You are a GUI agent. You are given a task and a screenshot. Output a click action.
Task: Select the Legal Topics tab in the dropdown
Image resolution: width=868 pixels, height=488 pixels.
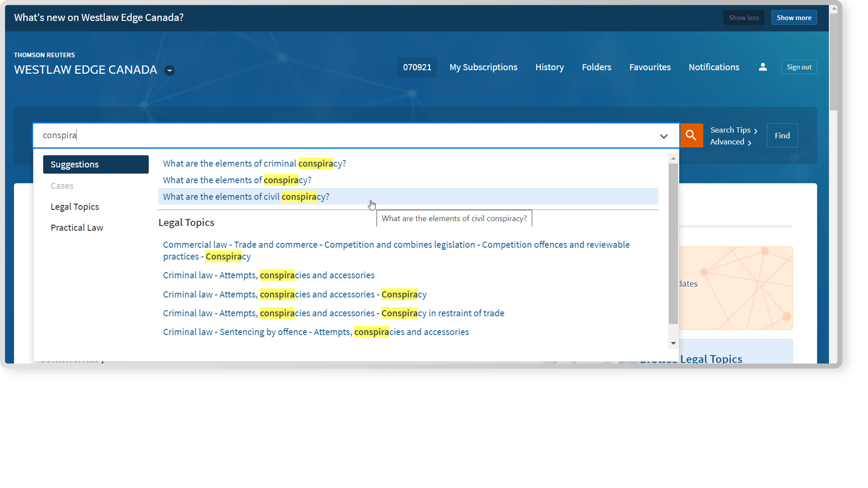point(75,207)
